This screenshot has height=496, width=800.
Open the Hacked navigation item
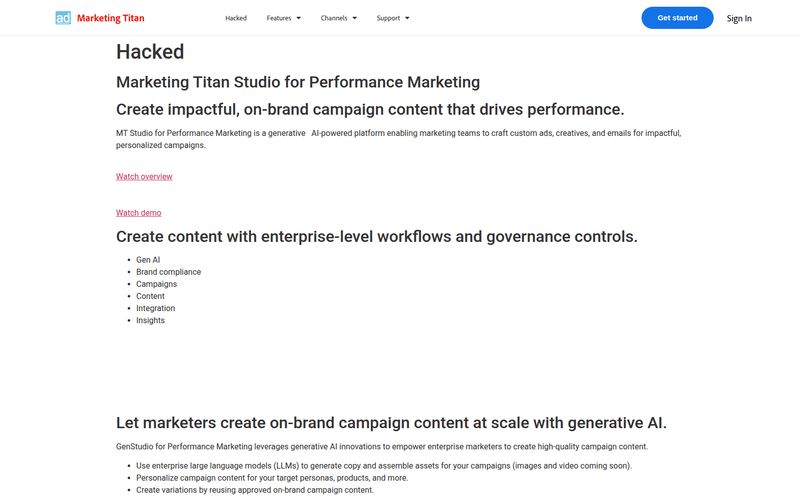236,18
